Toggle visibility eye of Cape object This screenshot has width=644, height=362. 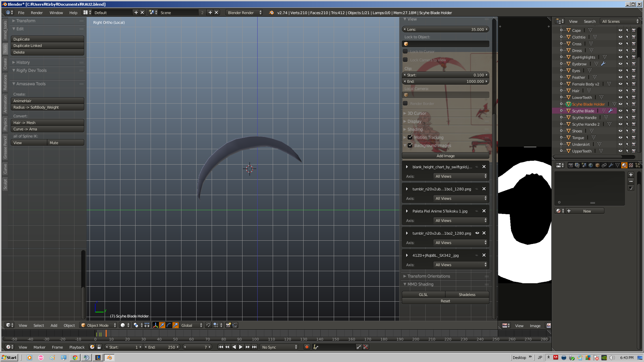621,31
